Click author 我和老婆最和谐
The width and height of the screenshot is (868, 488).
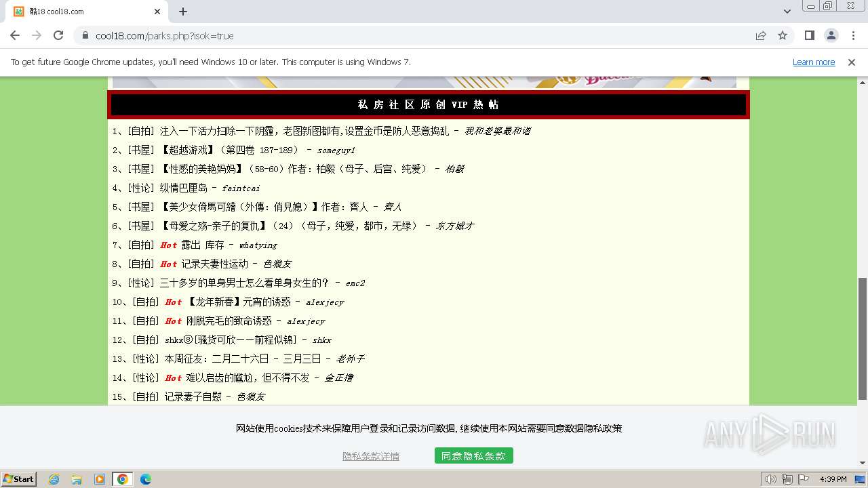click(x=497, y=131)
